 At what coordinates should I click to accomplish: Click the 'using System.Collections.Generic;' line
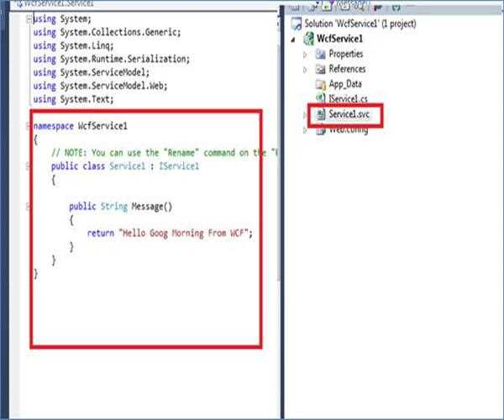107,33
